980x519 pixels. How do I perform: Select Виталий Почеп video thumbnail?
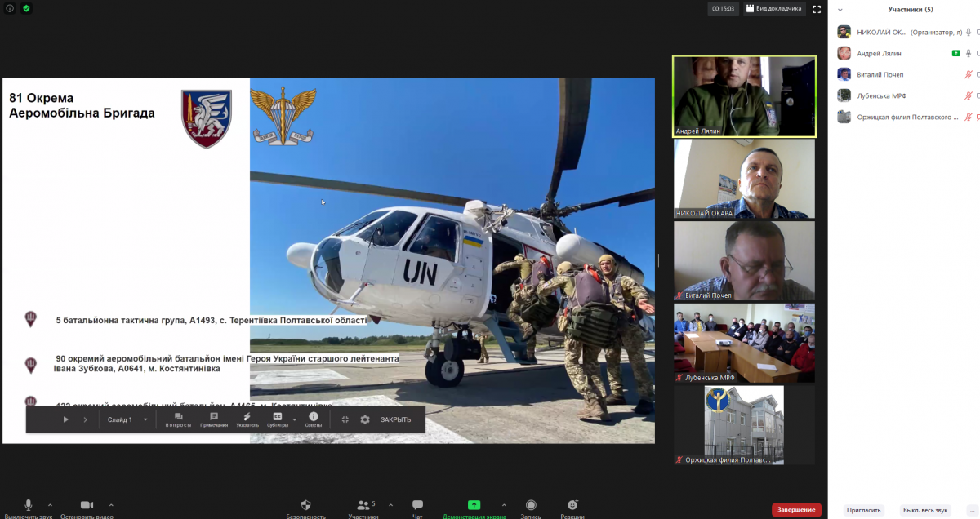tap(744, 261)
